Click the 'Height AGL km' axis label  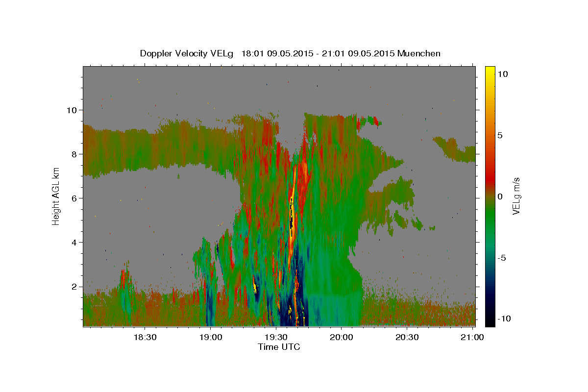tap(56, 196)
